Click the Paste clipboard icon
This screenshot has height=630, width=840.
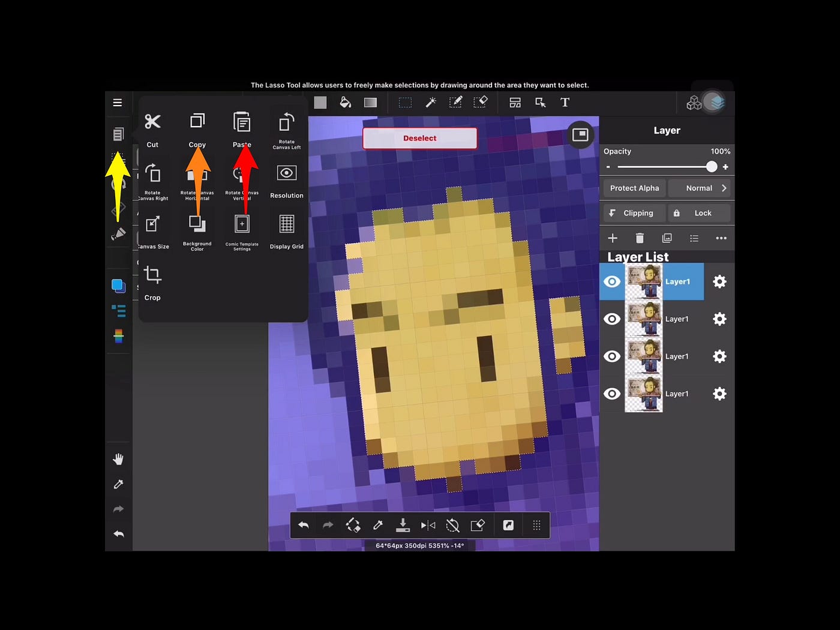coord(242,122)
